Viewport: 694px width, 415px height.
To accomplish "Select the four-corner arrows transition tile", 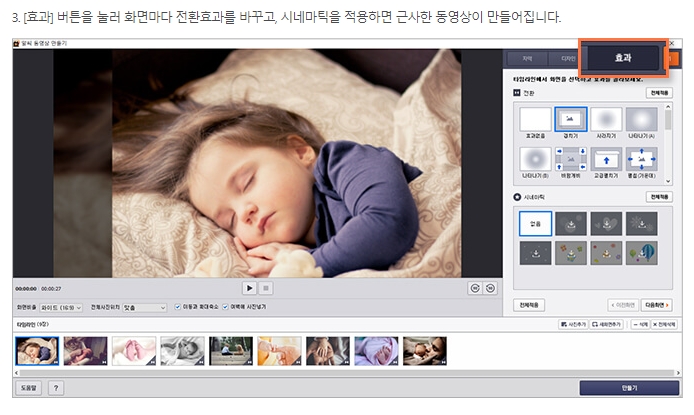I will (x=571, y=159).
